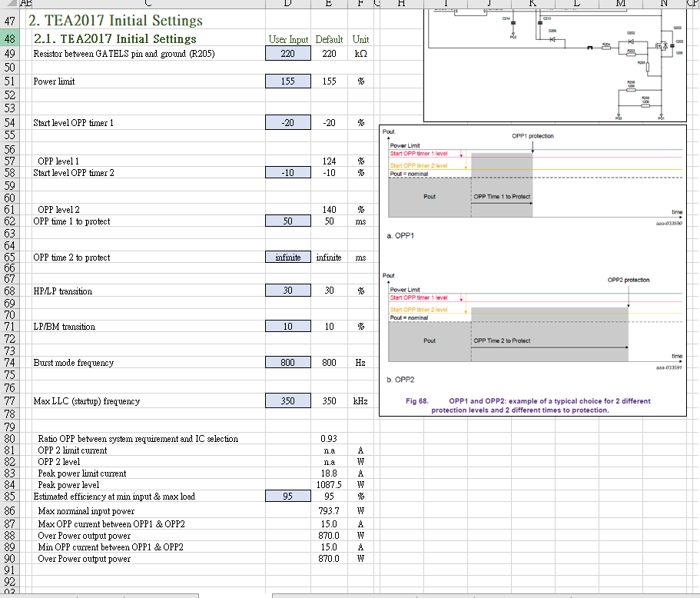
Task: Click the Power limit input cell 155
Action: [288, 81]
